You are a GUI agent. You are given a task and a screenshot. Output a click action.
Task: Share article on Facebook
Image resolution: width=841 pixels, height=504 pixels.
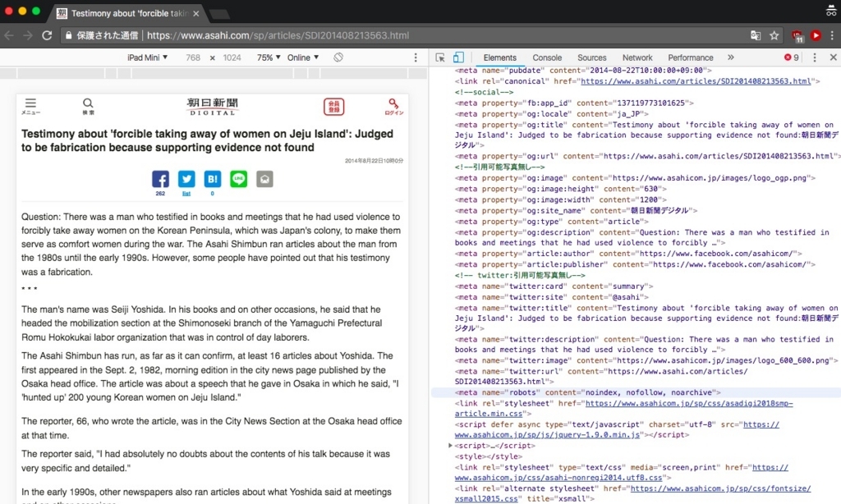coord(160,179)
